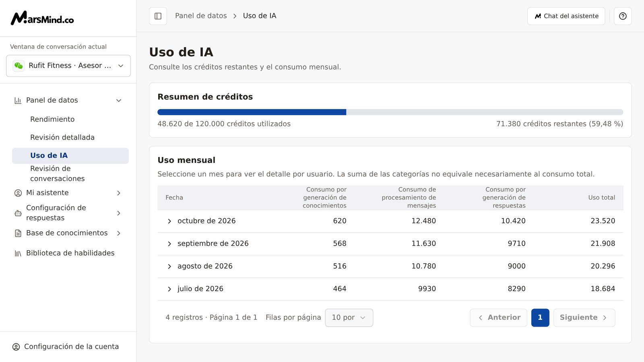The height and width of the screenshot is (362, 644).
Task: Expand the Base de conocimientos chevron
Action: [119, 233]
